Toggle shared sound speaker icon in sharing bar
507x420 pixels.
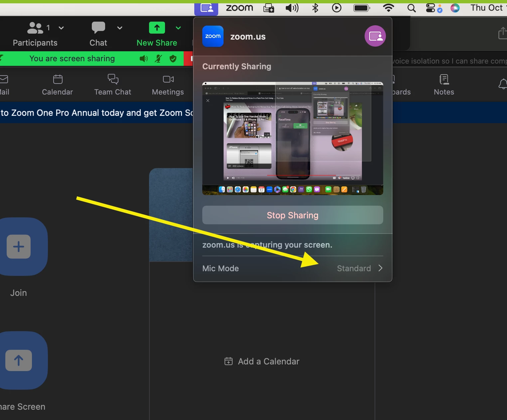coord(144,59)
